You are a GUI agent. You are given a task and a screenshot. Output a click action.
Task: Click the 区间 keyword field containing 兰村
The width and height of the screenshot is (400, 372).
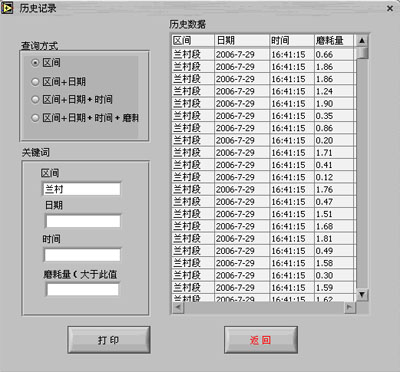[82, 189]
